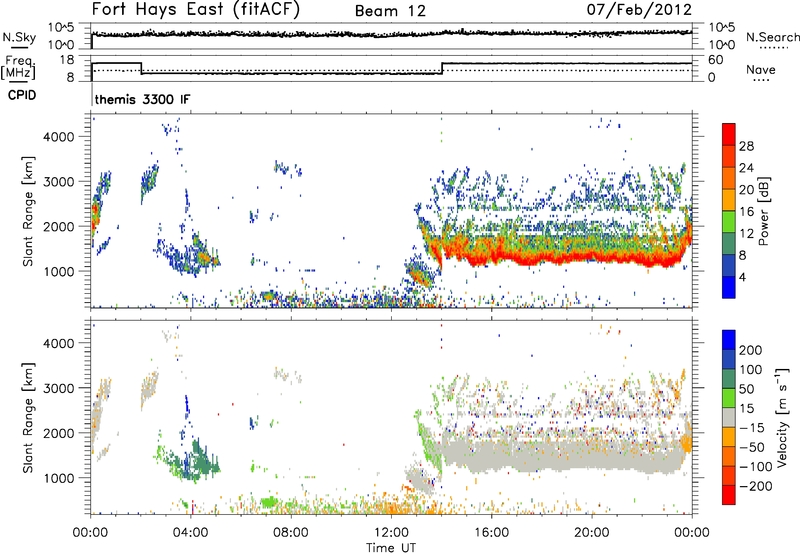The height and width of the screenshot is (554, 800).
Task: Pick the light green 12–16 dB power segment
Action: 729,221
